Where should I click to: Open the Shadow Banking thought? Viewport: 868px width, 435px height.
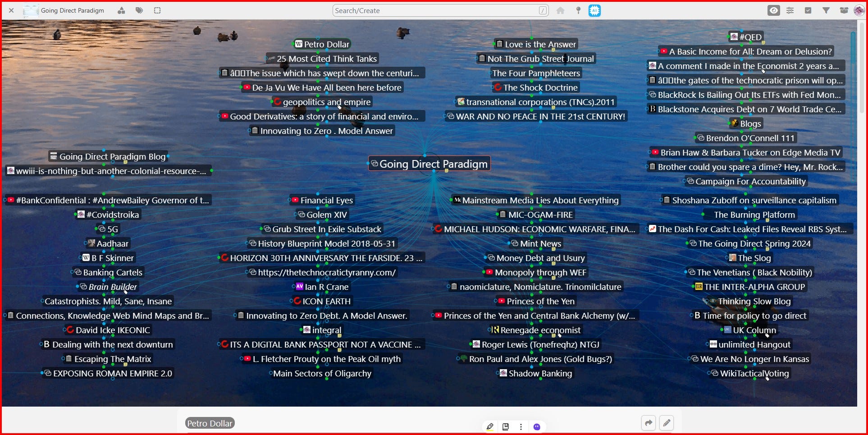click(535, 373)
